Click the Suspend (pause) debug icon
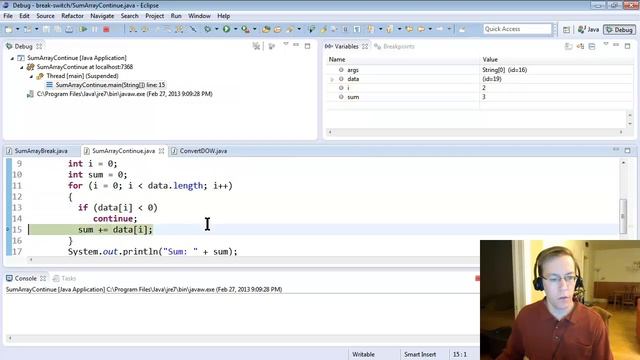The width and height of the screenshot is (640, 360). point(95,29)
